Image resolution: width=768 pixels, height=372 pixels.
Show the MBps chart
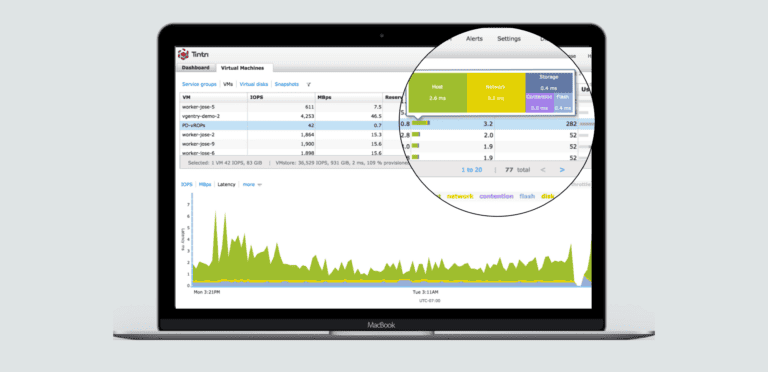205,185
